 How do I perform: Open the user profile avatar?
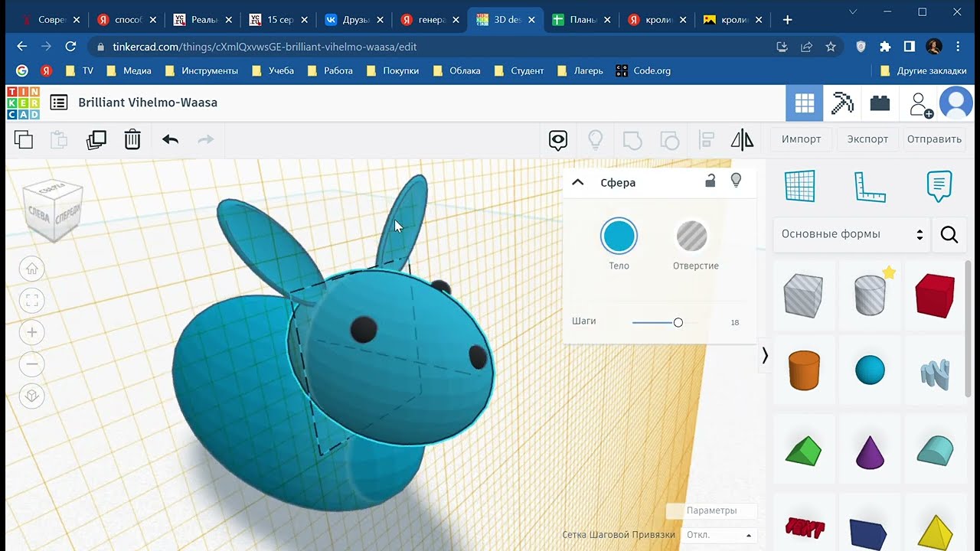(955, 103)
